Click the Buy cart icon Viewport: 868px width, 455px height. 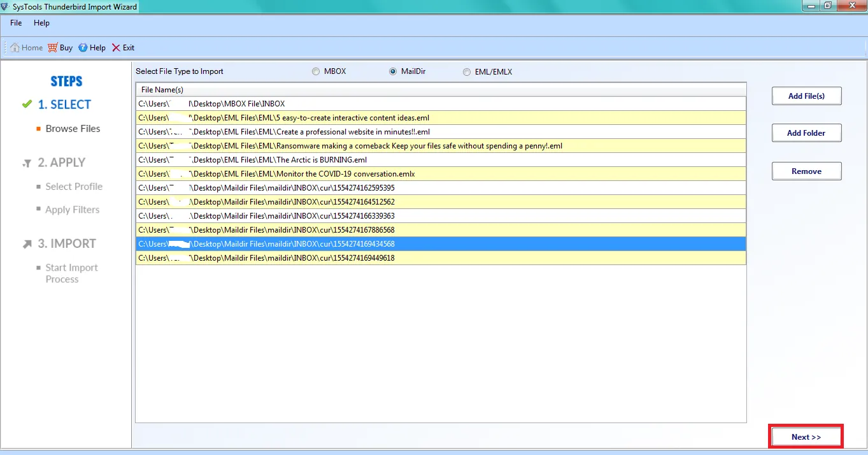point(53,48)
